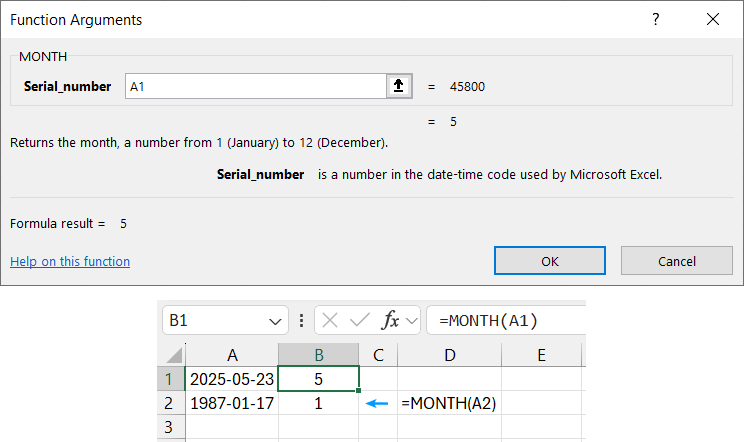The height and width of the screenshot is (442, 744).
Task: Expand the formula bar chevron beside fx
Action: point(412,321)
